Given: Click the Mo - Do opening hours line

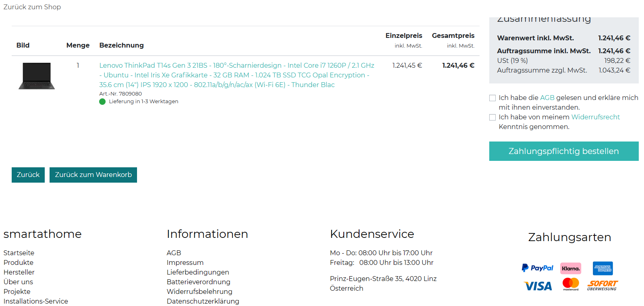Looking at the screenshot, I should pos(381,253).
